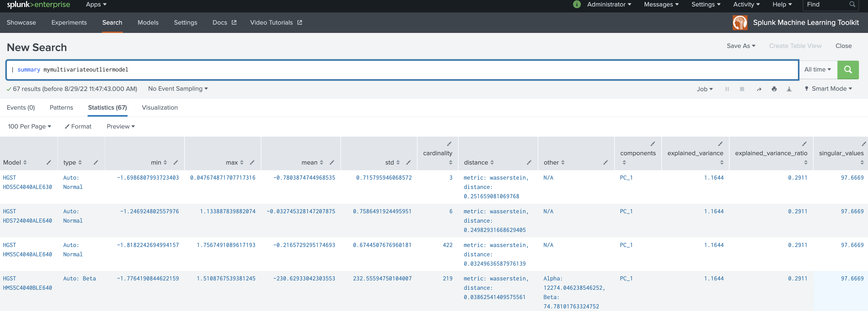868x311 pixels.
Task: Edit the other column with pencil icon
Action: 605,162
